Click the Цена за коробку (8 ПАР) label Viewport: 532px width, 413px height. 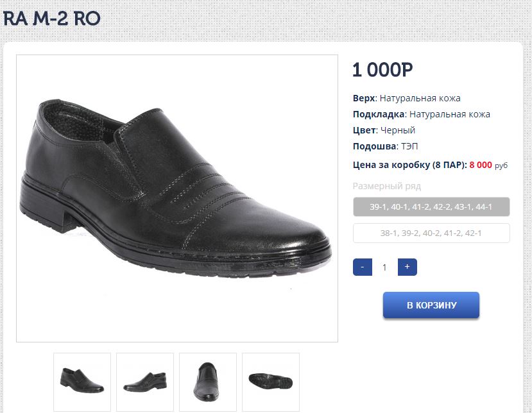click(409, 165)
